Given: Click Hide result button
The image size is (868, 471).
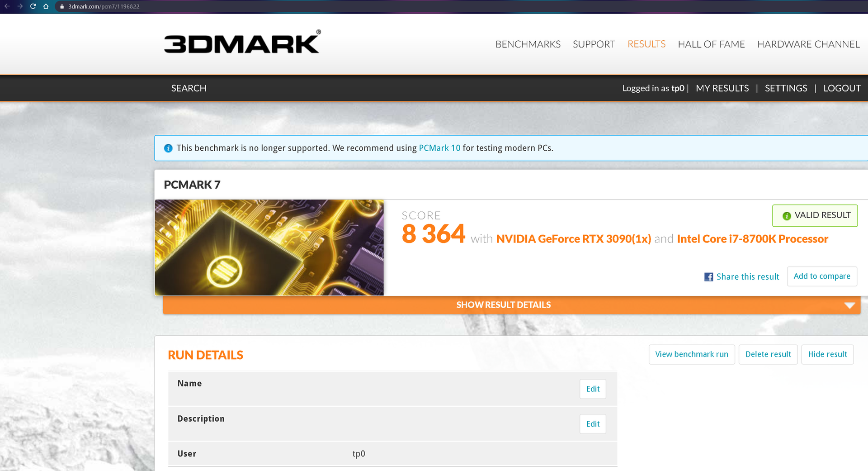Looking at the screenshot, I should [827, 354].
